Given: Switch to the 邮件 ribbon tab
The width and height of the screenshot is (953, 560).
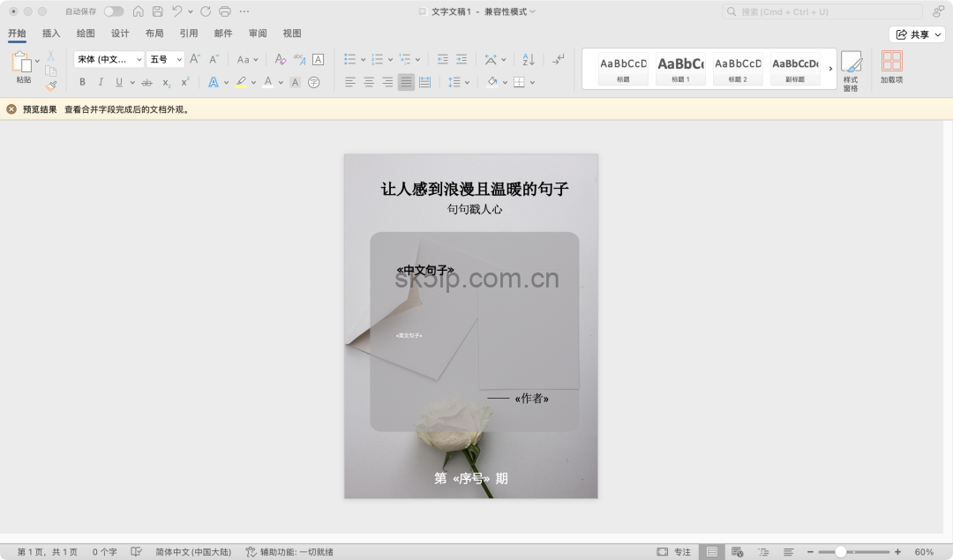Looking at the screenshot, I should click(x=222, y=33).
